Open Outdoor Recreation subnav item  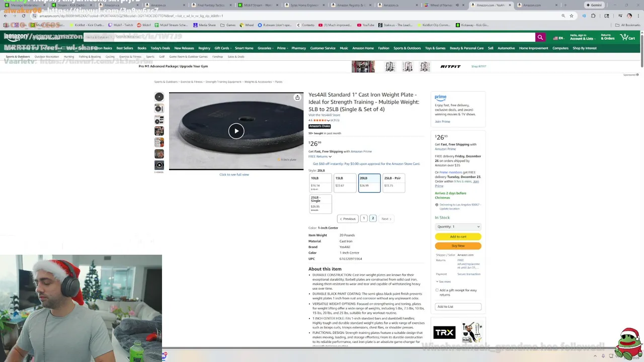click(47, 57)
